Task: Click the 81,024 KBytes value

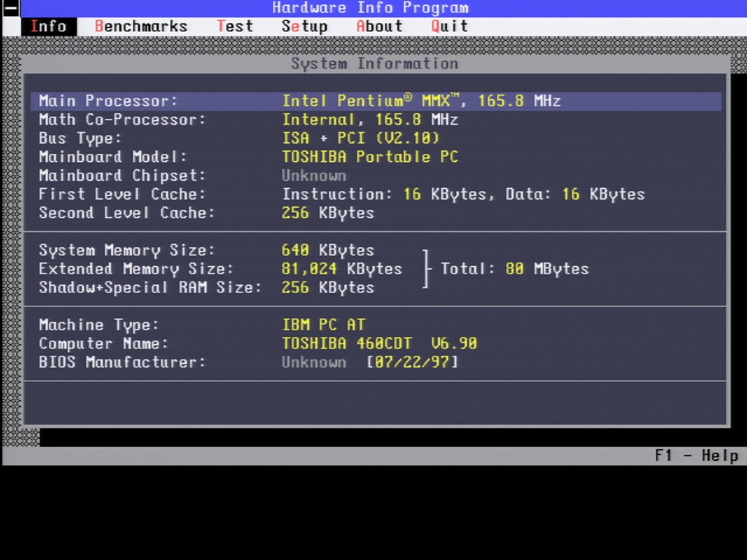Action: [342, 269]
